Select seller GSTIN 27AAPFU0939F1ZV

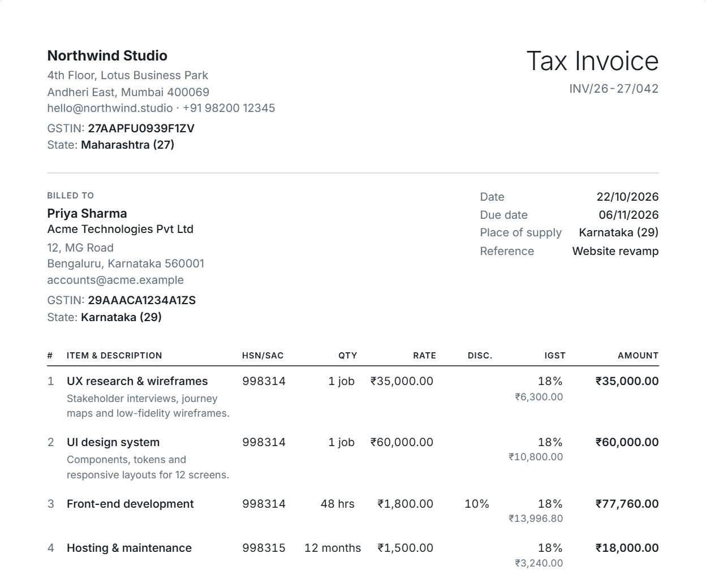141,128
